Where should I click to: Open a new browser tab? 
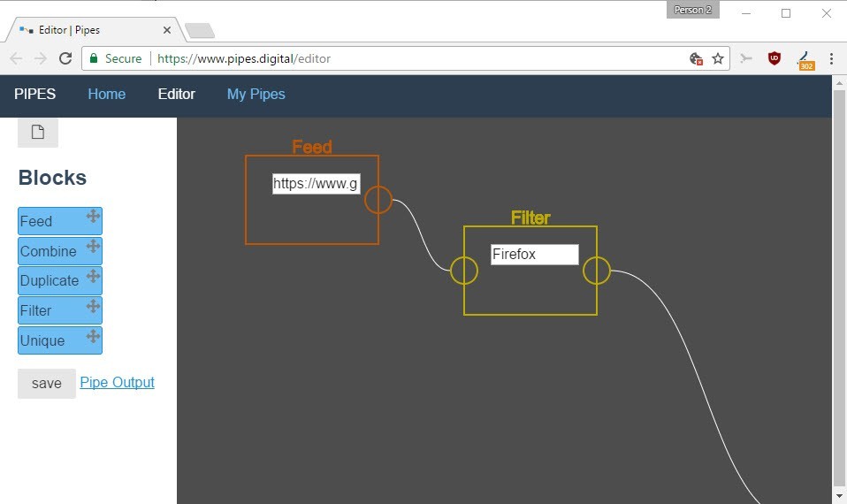pos(200,31)
